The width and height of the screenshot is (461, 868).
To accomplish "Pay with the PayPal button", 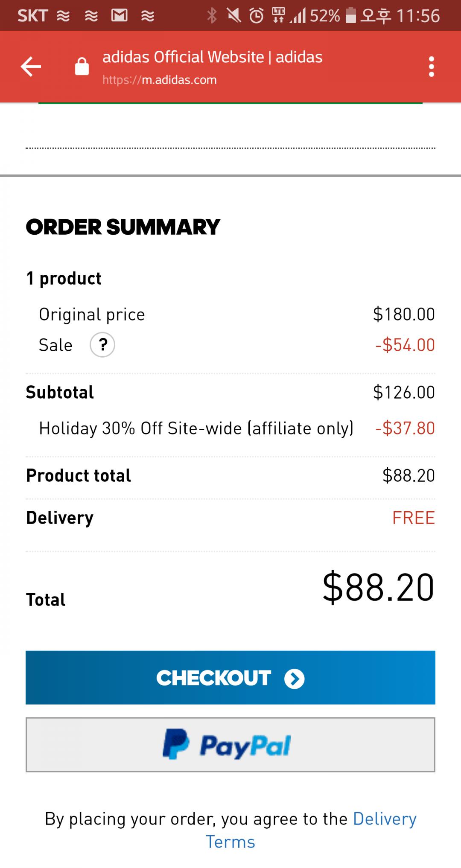I will [x=230, y=745].
